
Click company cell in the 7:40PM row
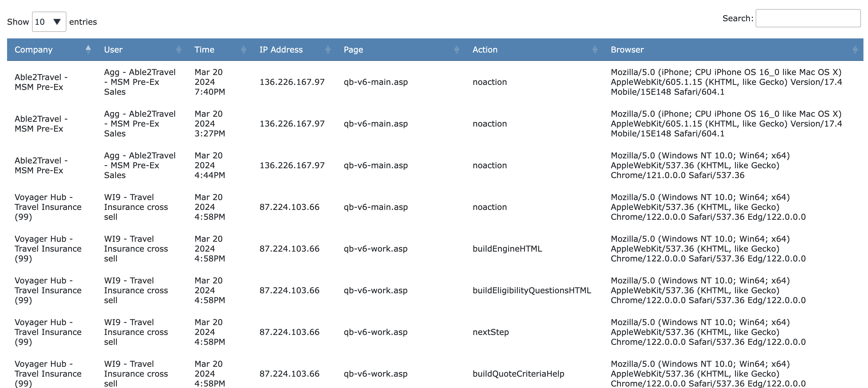[x=41, y=82]
